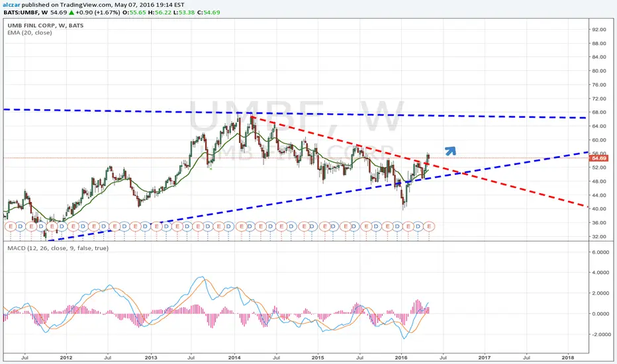Screen dimensions: 617x364
Task: Click the 60.00 price axis label
Action: pos(599,140)
